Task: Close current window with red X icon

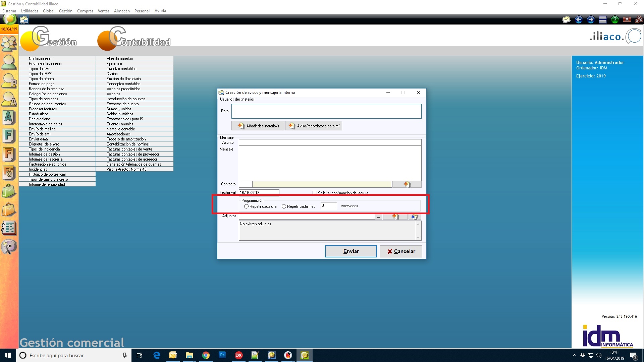Action: coord(627,19)
